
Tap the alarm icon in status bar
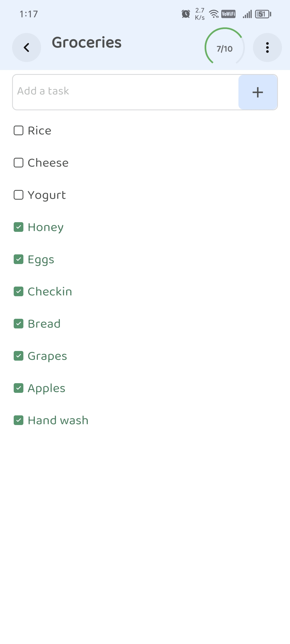[x=186, y=14]
